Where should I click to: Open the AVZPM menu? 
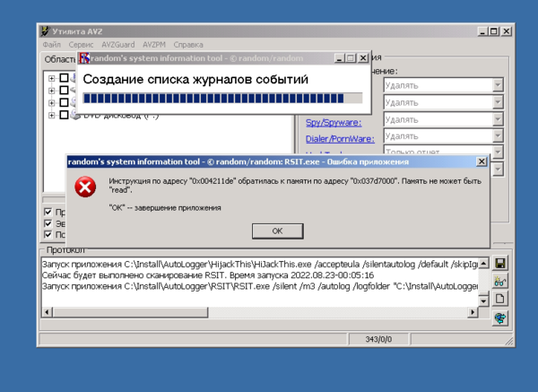[154, 45]
